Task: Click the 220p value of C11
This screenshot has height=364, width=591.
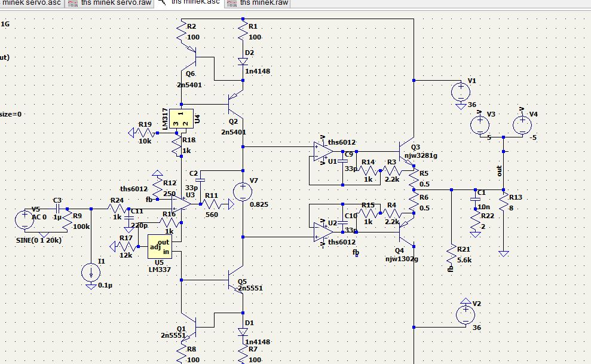Action: click(139, 225)
